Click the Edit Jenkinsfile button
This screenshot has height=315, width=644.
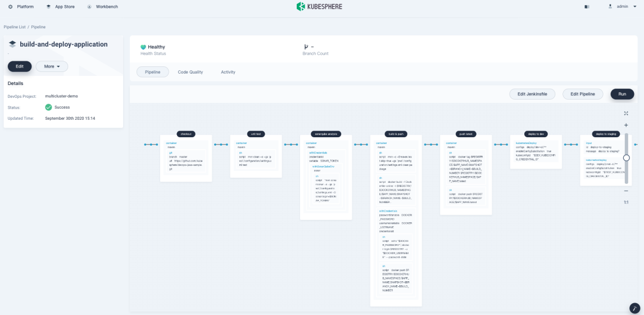pos(532,94)
